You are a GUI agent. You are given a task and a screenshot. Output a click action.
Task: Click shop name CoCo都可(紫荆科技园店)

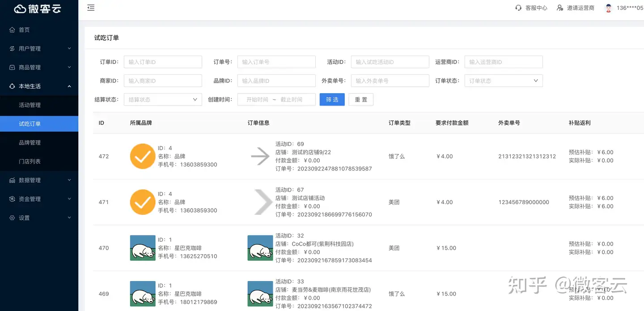pos(322,244)
